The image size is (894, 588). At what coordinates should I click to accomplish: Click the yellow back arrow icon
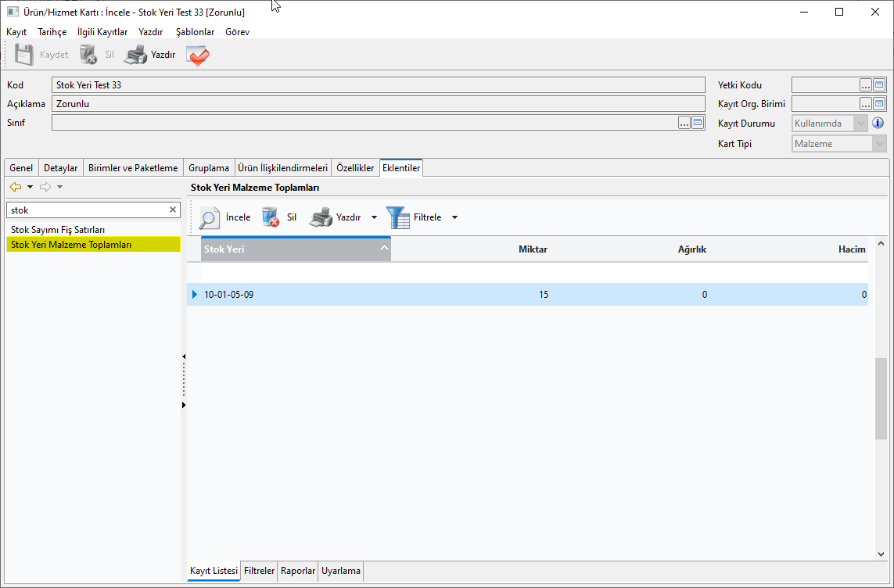click(x=15, y=187)
